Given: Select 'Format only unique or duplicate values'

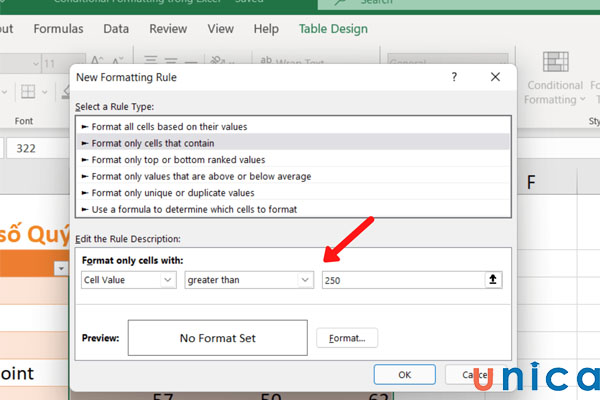Looking at the screenshot, I should point(173,192).
